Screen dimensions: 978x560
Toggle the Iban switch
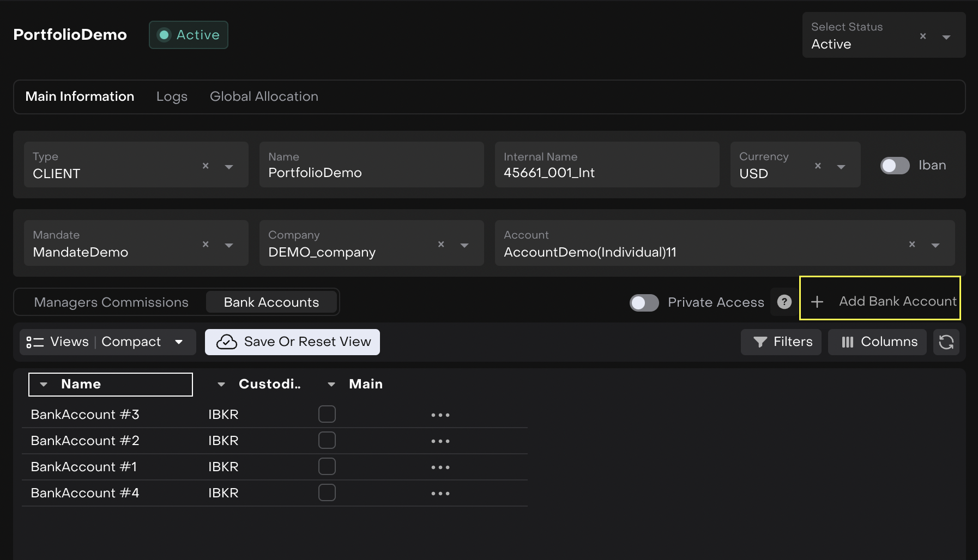tap(895, 166)
